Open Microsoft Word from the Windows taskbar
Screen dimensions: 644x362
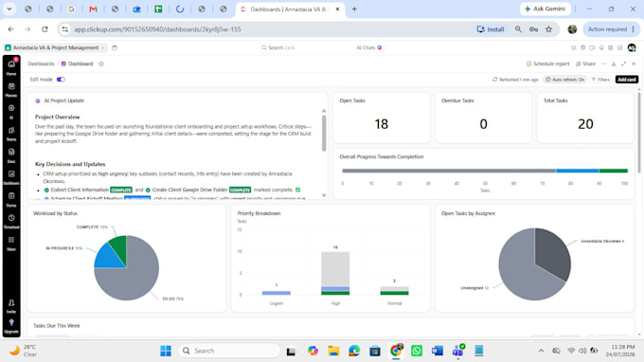[x=437, y=351]
